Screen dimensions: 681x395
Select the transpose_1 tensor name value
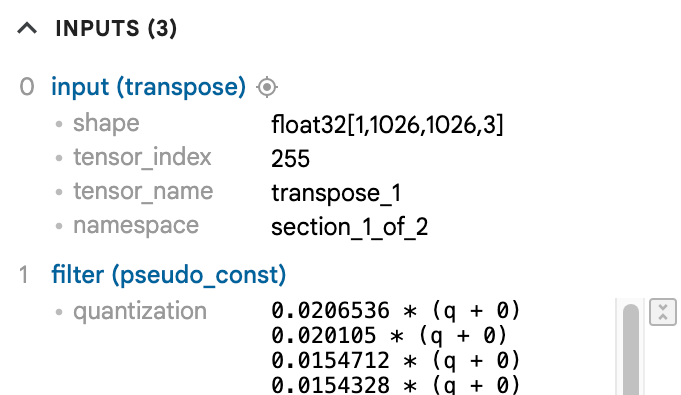pos(336,193)
